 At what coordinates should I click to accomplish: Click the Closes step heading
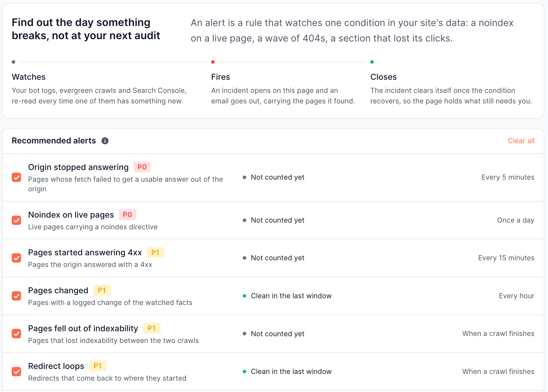click(383, 77)
